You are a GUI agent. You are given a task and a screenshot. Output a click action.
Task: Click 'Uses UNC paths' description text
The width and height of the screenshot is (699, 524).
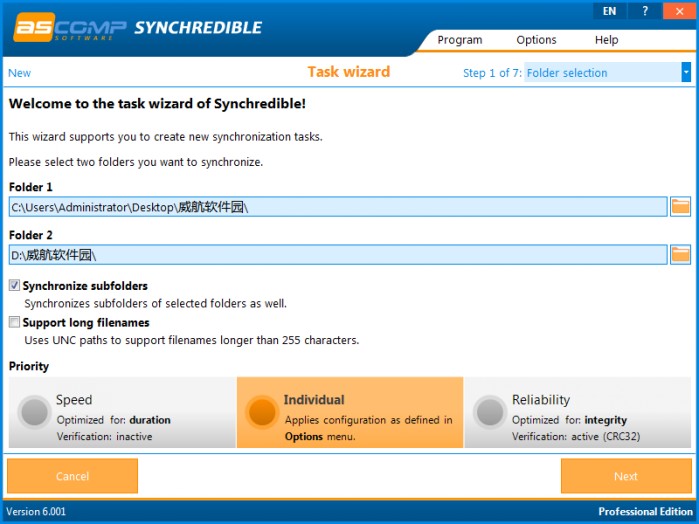[192, 340]
